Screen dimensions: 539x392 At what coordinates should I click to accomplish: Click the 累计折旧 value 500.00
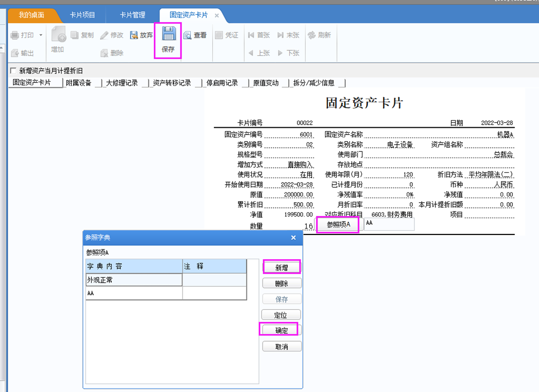point(303,205)
